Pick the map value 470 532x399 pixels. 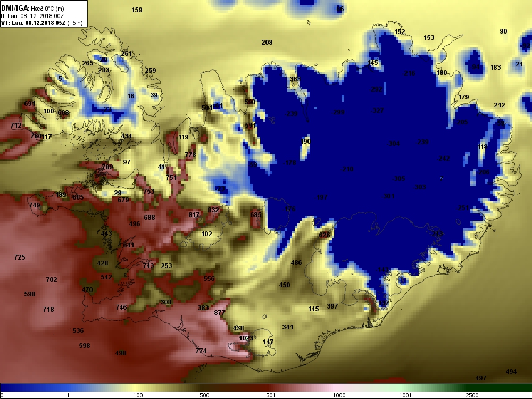pos(87,290)
